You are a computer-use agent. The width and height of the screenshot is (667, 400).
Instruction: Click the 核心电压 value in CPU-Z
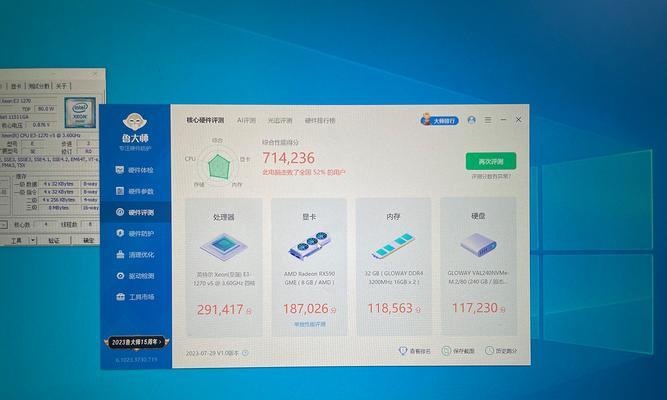[x=43, y=125]
